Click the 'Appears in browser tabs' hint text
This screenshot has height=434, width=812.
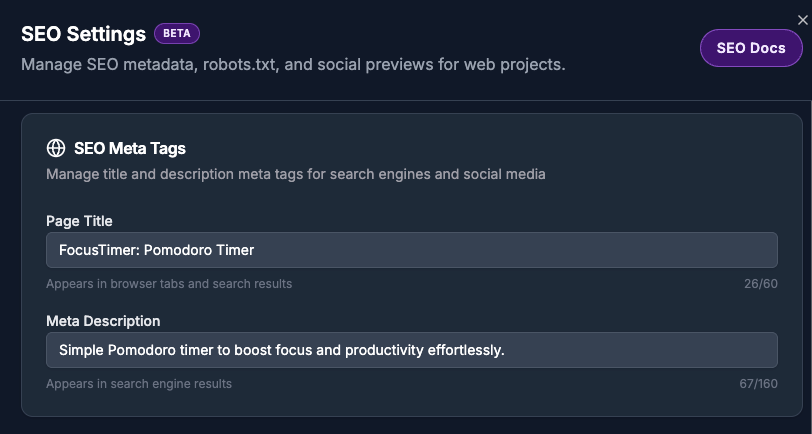pyautogui.click(x=169, y=284)
